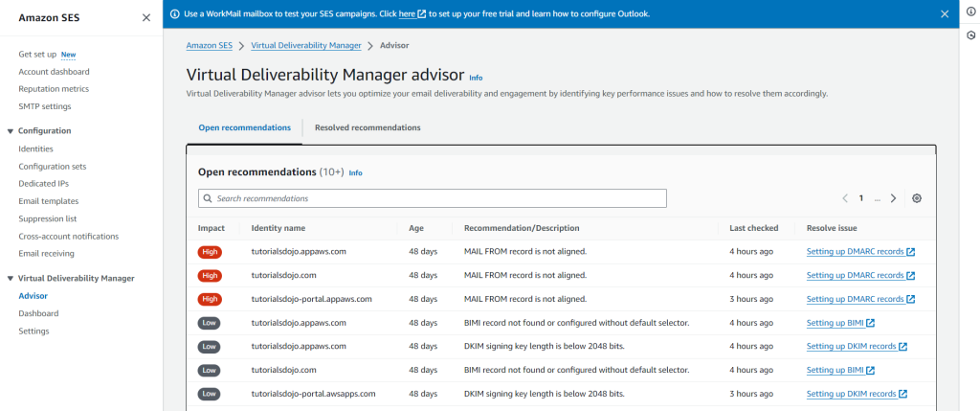
Task: Open Get set up in sidebar
Action: (x=37, y=55)
